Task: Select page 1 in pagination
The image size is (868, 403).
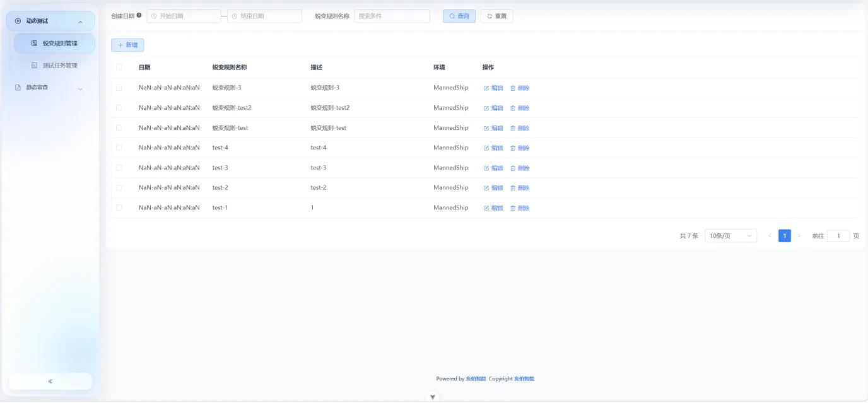Action: [785, 236]
